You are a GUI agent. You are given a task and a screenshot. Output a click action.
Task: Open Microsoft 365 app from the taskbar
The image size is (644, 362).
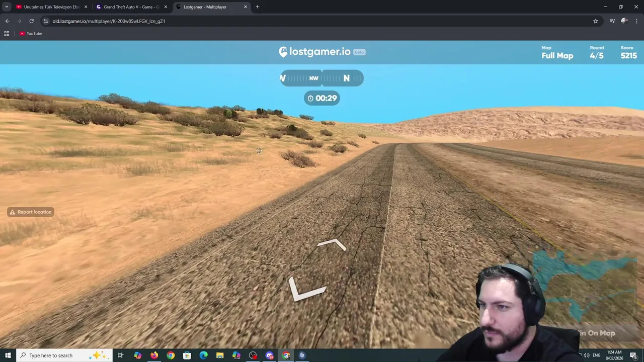click(x=236, y=355)
